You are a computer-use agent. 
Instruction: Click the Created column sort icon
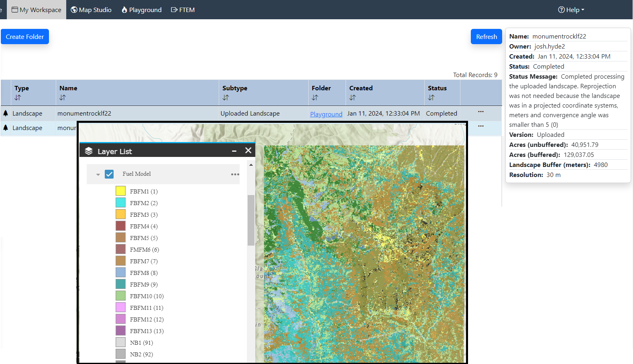(352, 98)
